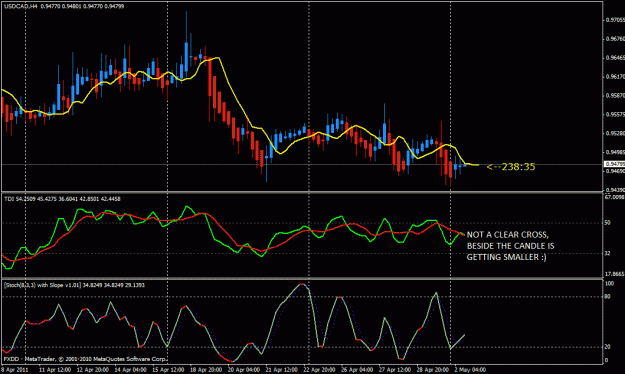Click the TDI level 50 scale label
Image resolution: width=625 pixels, height=374 pixels.
click(607, 222)
